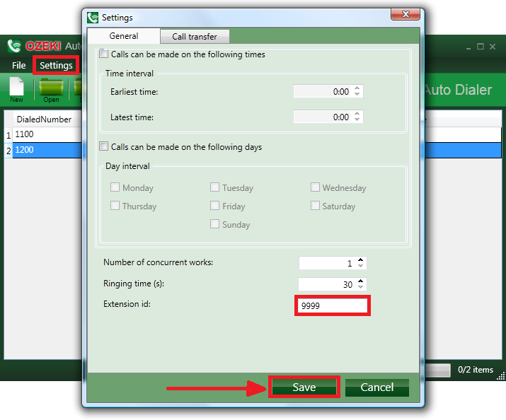Switch to the Call transfer tab

coord(195,37)
